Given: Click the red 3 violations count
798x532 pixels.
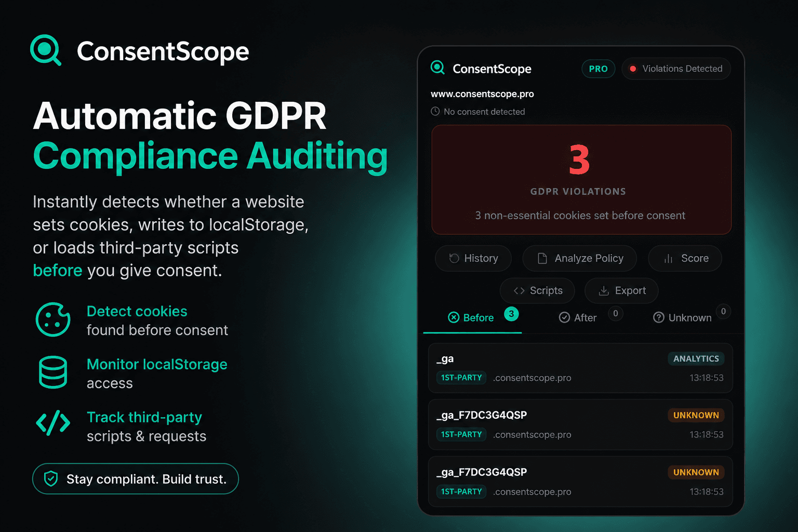Looking at the screenshot, I should [579, 160].
